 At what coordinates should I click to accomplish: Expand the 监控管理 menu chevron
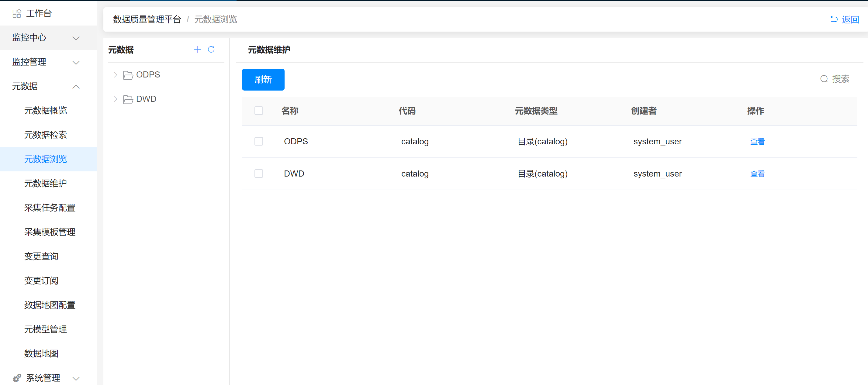76,62
